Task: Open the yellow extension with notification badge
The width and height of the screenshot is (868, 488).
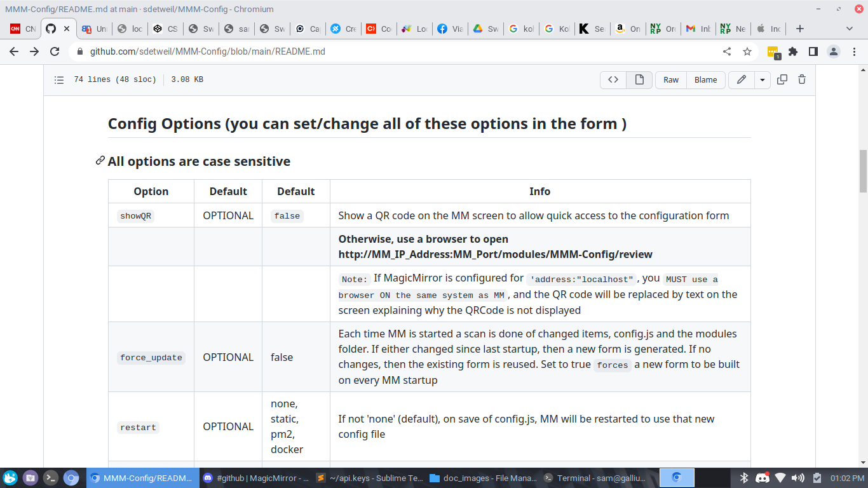Action: [x=773, y=53]
